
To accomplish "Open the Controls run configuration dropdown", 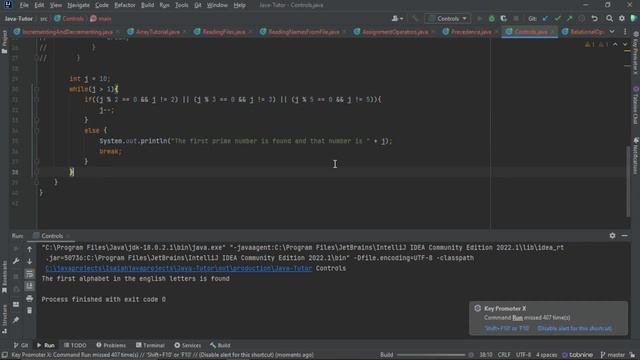I will point(447,19).
